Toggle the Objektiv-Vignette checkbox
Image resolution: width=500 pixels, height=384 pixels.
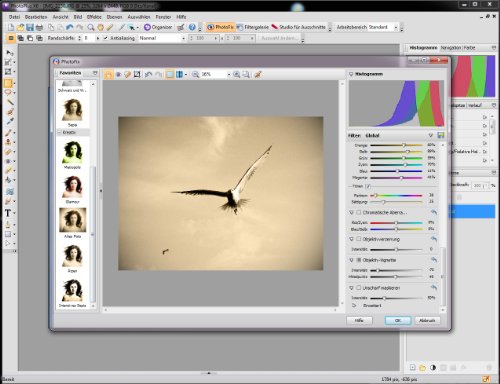(359, 260)
